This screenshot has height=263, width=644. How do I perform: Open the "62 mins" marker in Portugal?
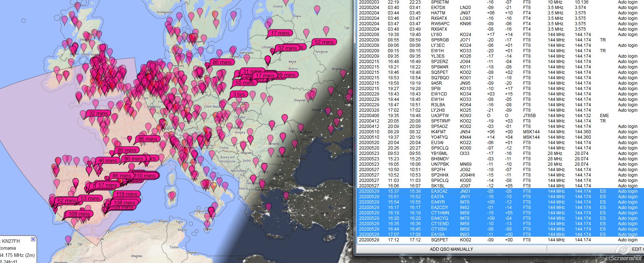click(67, 201)
